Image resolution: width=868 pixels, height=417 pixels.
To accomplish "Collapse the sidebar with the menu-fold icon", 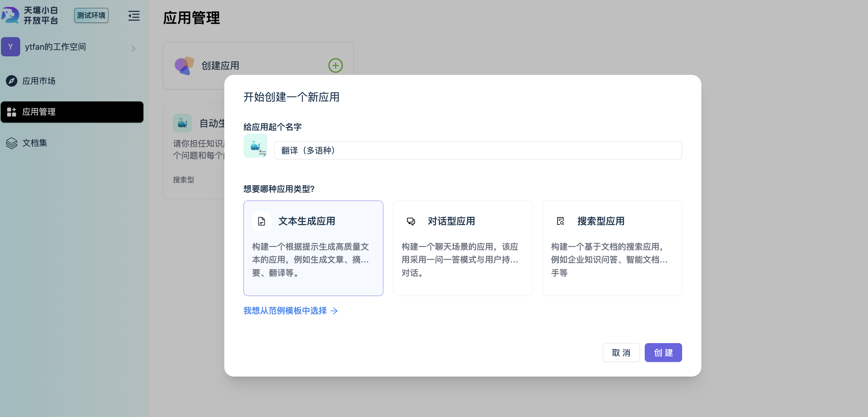I will point(134,16).
